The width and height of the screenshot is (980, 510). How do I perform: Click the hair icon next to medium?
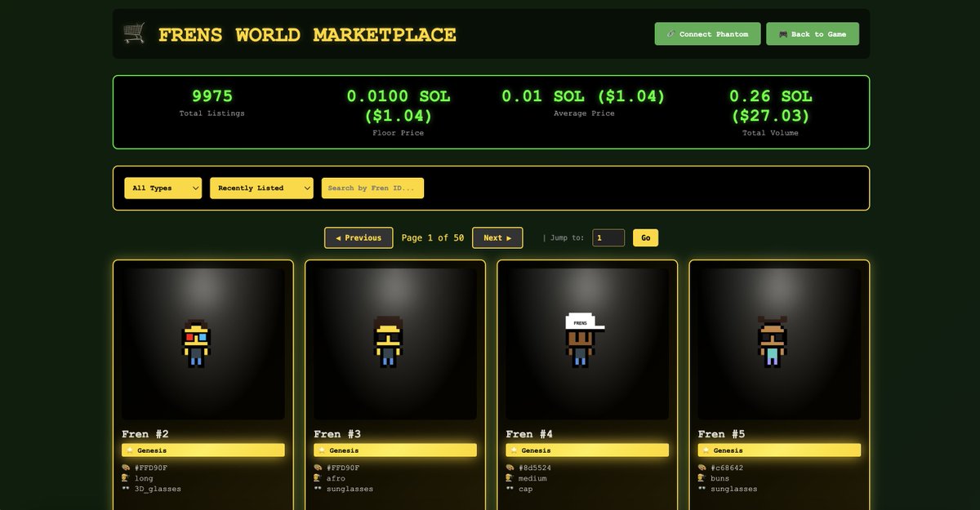[x=510, y=478]
